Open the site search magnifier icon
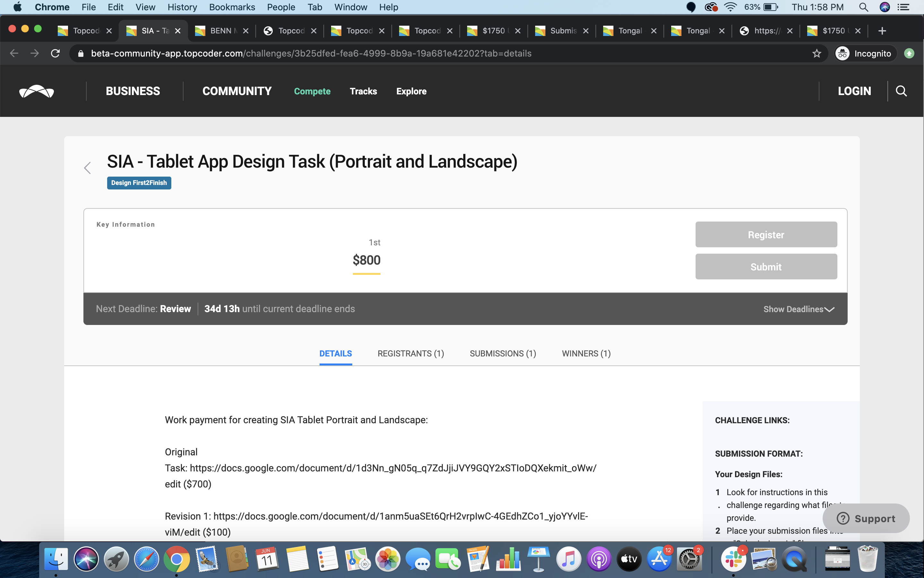Image resolution: width=924 pixels, height=578 pixels. (901, 91)
